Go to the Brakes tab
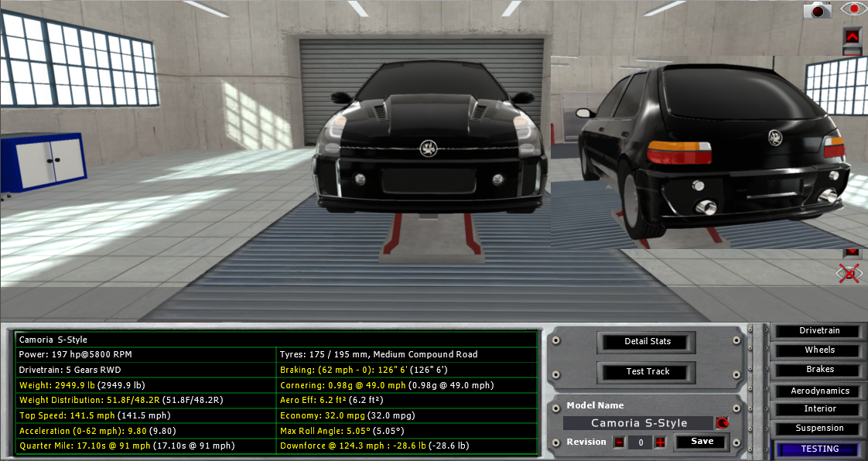868x461 pixels. 819,370
